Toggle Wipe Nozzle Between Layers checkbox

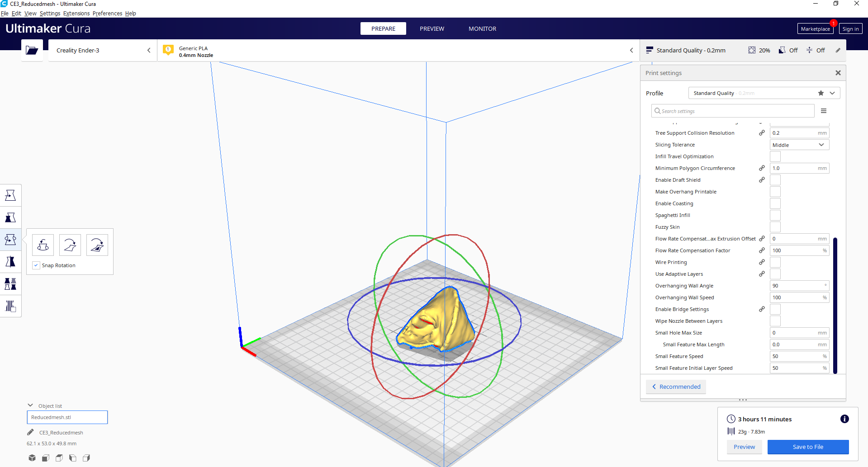[775, 321]
